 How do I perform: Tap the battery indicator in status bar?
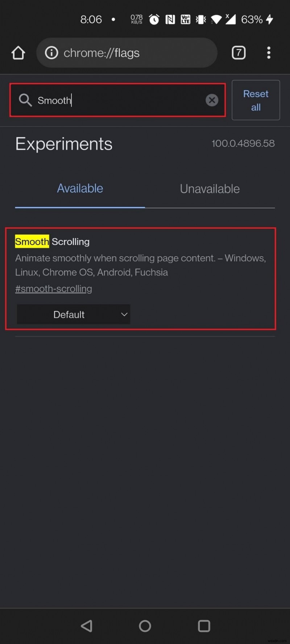click(x=252, y=19)
